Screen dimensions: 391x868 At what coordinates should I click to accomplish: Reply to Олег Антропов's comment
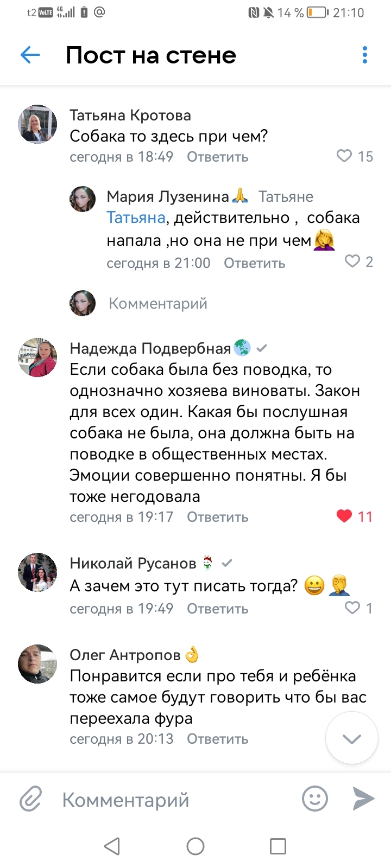click(218, 739)
